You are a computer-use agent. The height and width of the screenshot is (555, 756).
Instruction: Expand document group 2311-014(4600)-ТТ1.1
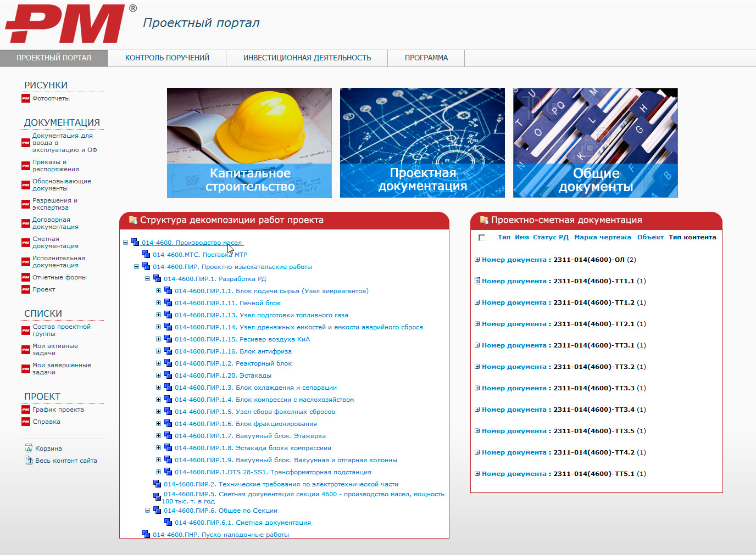pos(477,281)
